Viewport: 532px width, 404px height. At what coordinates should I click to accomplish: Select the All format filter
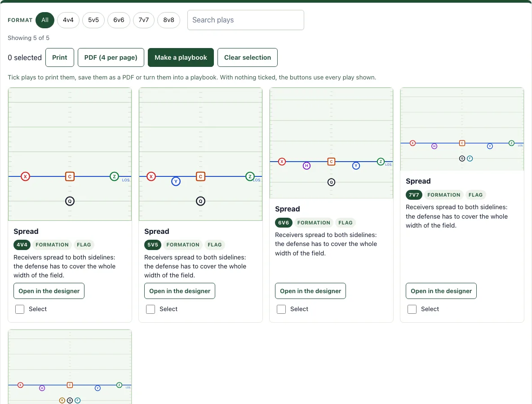point(45,20)
